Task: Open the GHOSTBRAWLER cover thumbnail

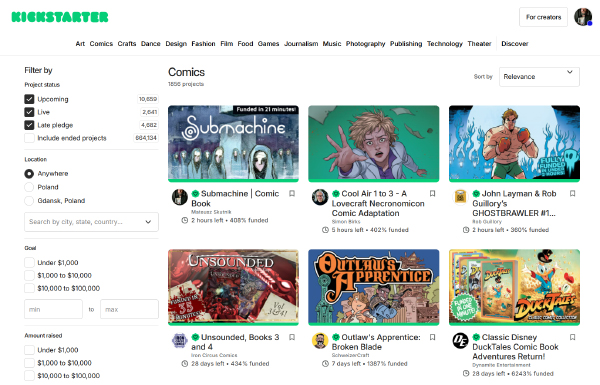Action: tap(514, 143)
